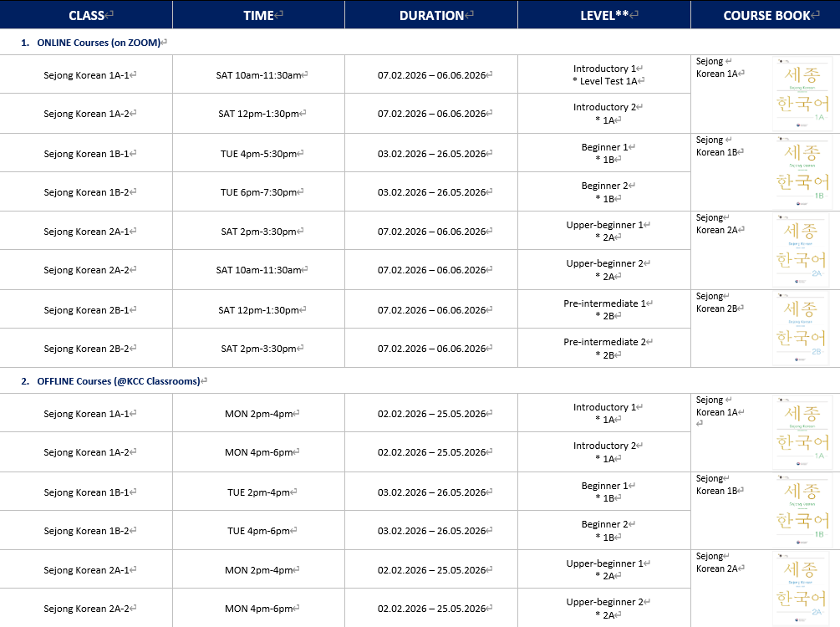
Task: Select the LEVEL** column header
Action: [604, 15]
